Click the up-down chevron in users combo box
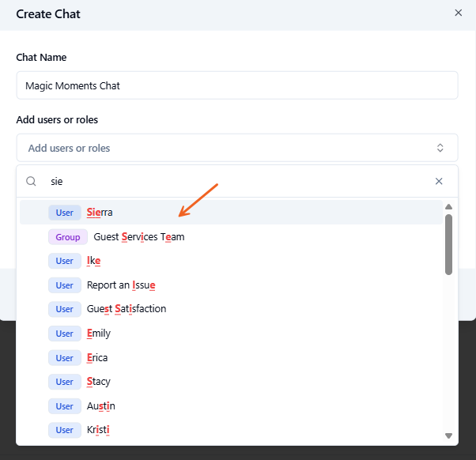Screen dimensions: 476x460 tap(440, 148)
